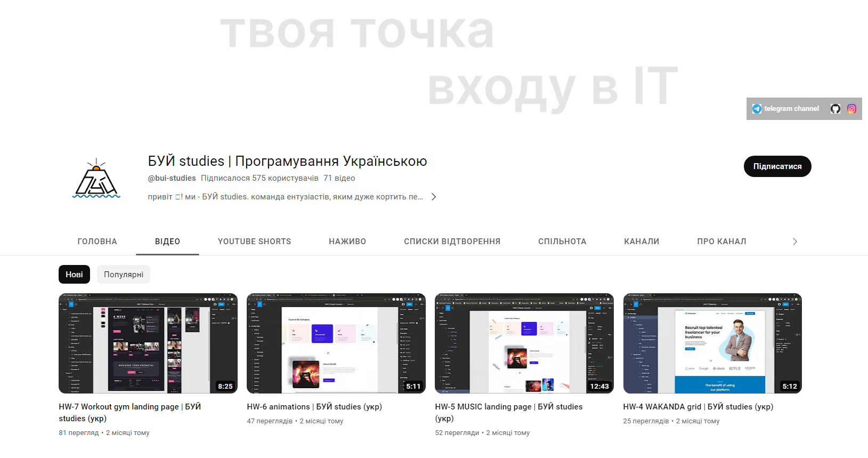Click the 5:11 duration badge
868x458 pixels.
coord(413,386)
